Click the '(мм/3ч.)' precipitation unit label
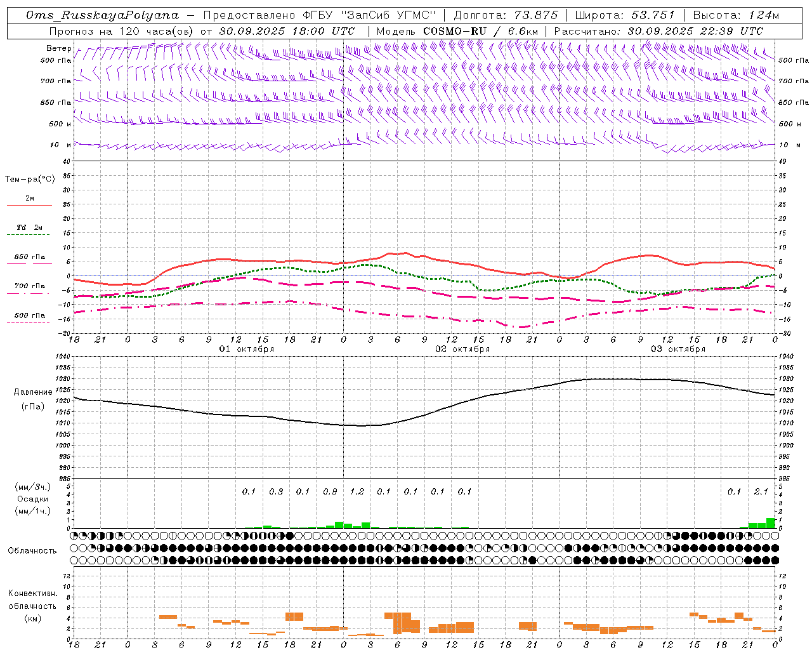812x650 pixels. point(33,487)
